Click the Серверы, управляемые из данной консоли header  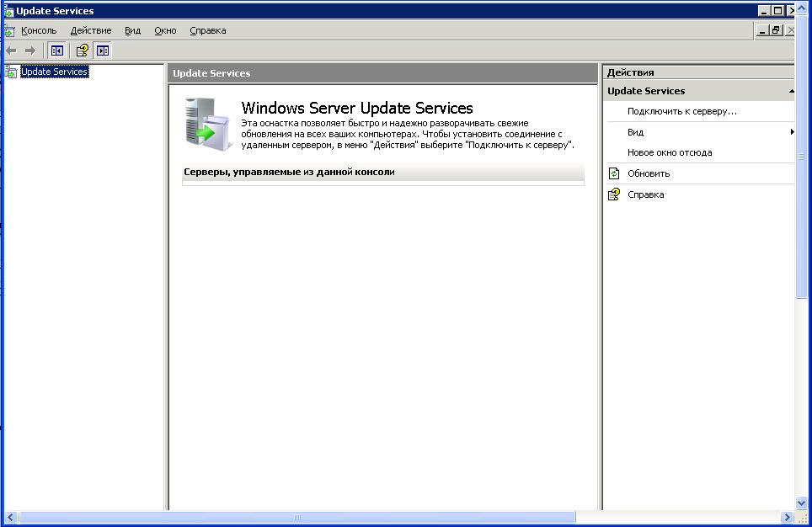[383, 172]
